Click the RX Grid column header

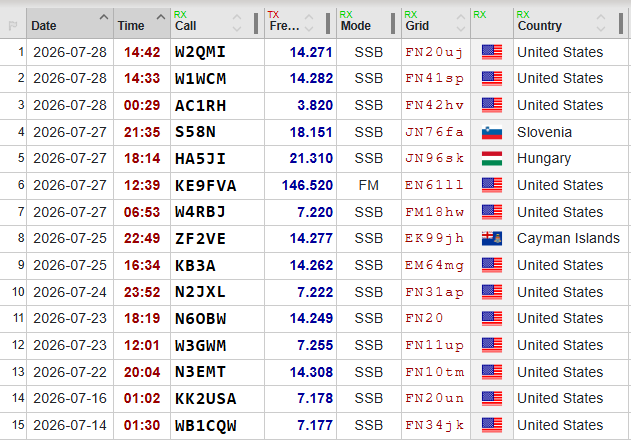coord(436,23)
